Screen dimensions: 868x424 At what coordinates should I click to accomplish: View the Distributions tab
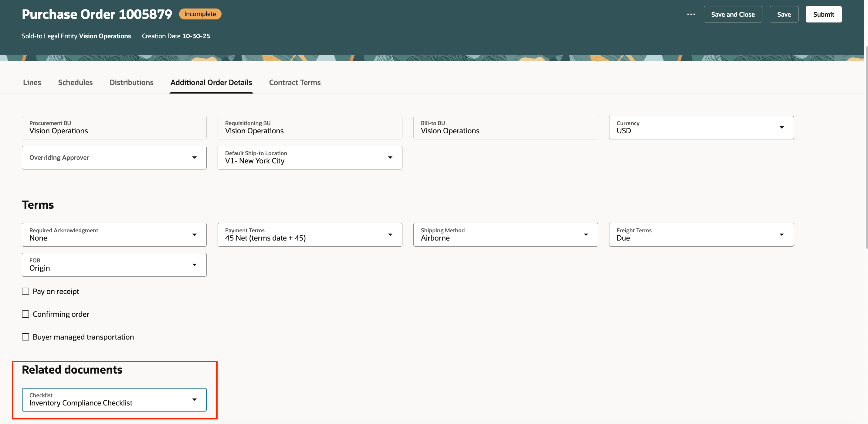(x=131, y=82)
